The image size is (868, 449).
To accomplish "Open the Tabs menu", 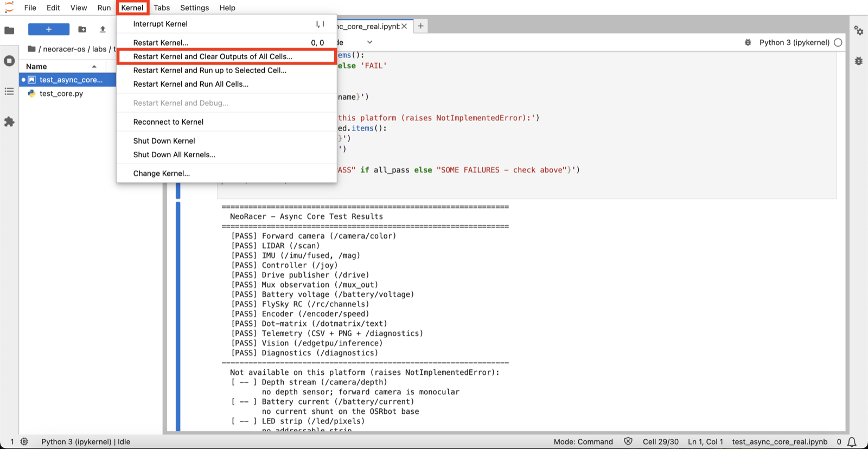I will tap(162, 8).
